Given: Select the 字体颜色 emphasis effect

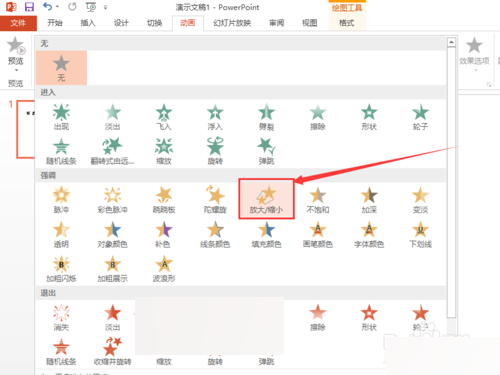Looking at the screenshot, I should tap(369, 234).
